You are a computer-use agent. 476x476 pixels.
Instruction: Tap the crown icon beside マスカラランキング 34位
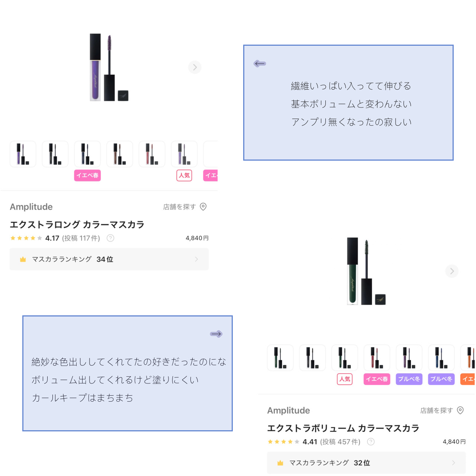(x=23, y=259)
